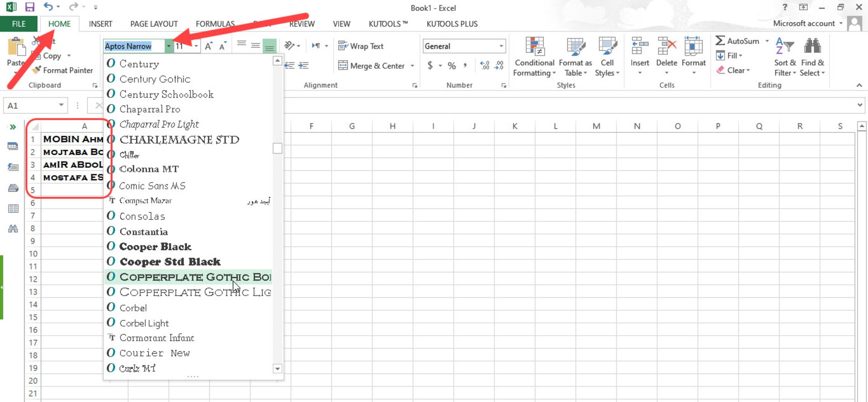Click Copy in Clipboard group
This screenshot has width=868, height=402.
(52, 56)
